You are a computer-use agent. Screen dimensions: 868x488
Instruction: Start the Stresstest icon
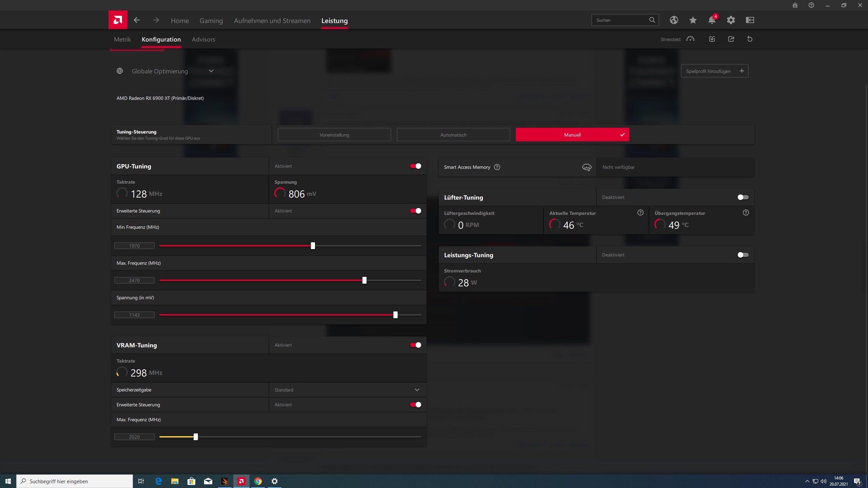[690, 39]
